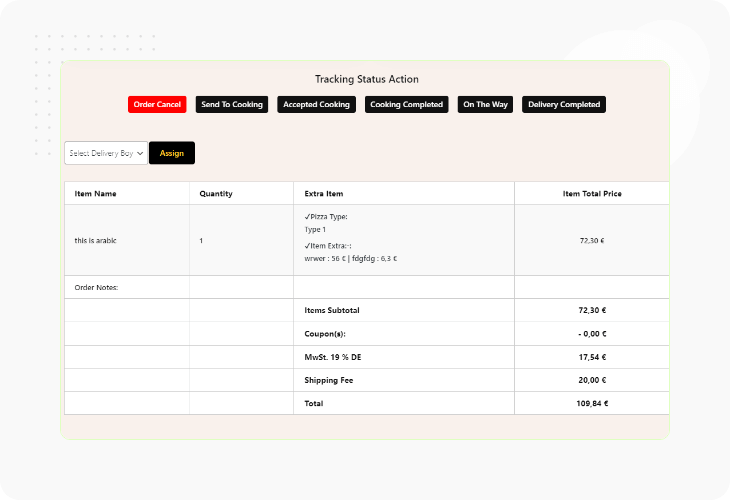Select the 'this is arabic' item name
730x500 pixels.
96,241
